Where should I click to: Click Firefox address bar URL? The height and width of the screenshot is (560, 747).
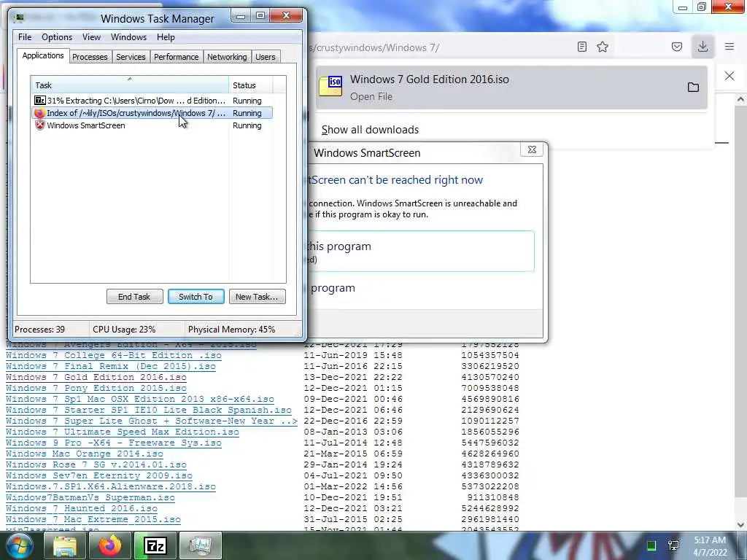click(374, 47)
